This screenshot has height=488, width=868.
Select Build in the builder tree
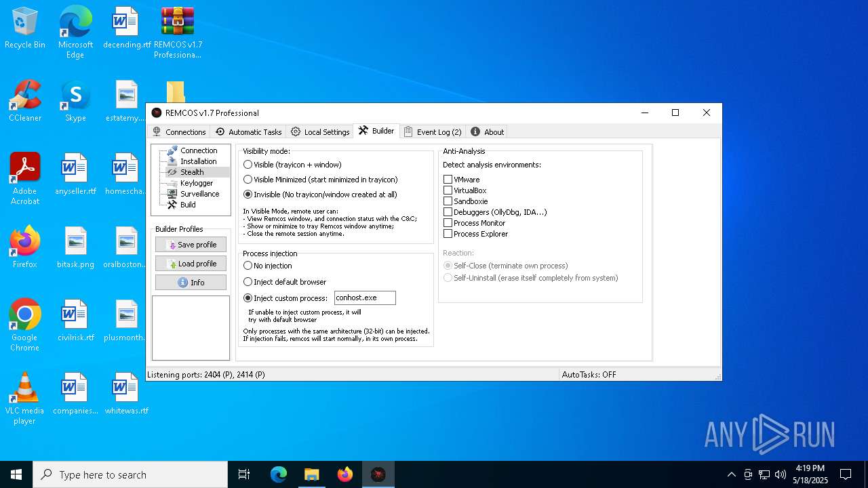click(188, 205)
